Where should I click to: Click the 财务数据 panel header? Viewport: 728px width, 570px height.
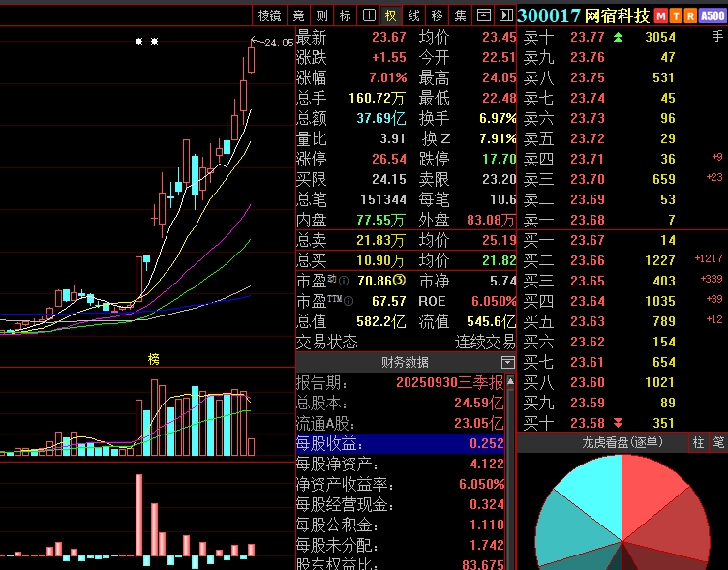click(405, 362)
